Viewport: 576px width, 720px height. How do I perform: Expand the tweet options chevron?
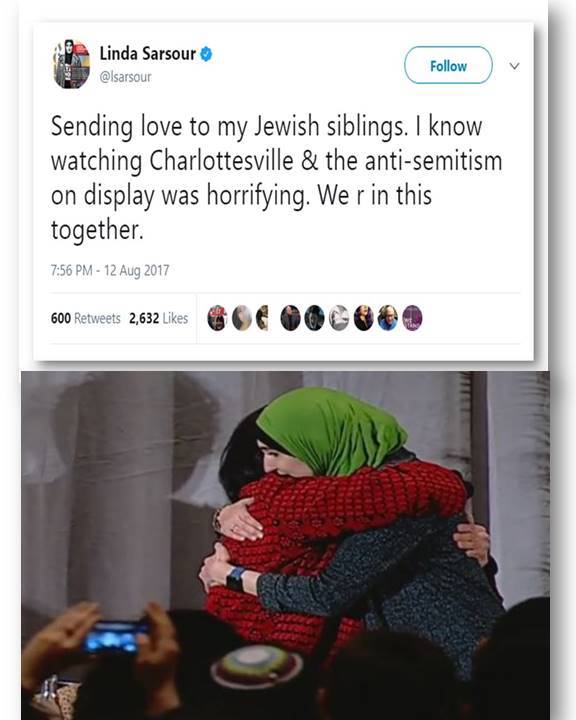click(514, 66)
